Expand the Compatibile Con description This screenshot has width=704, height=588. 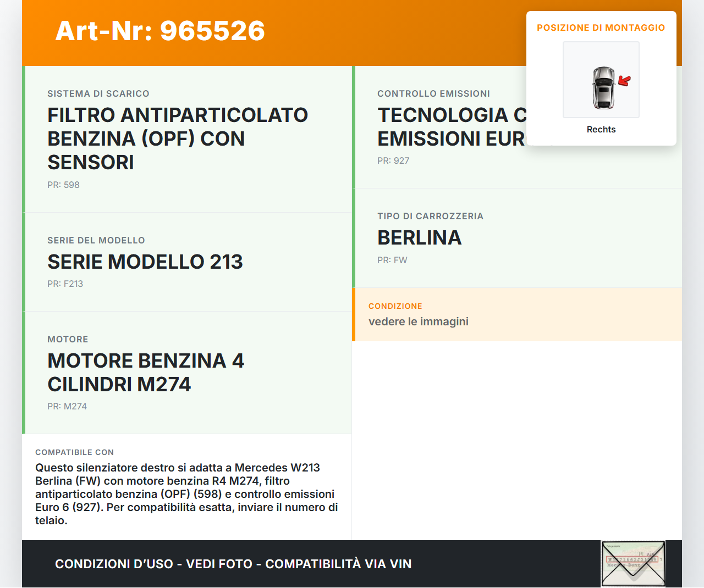[186, 486]
